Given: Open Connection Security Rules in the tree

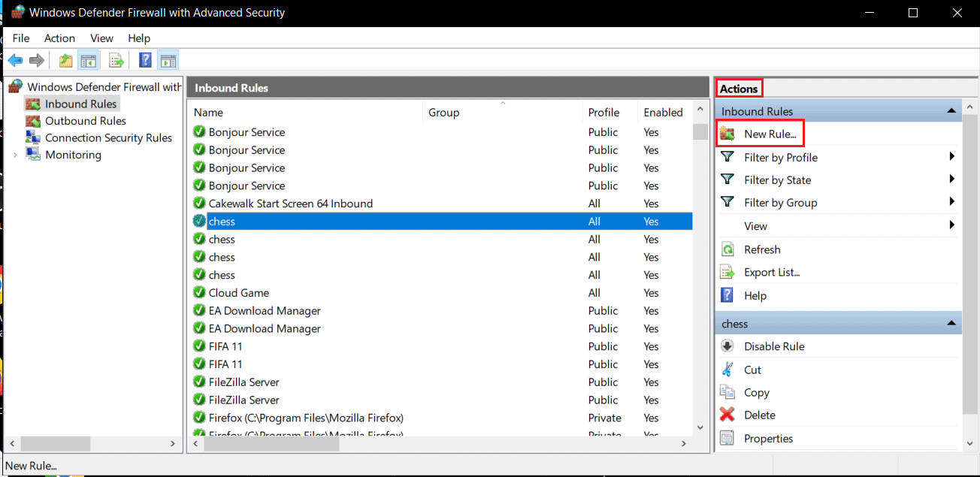Looking at the screenshot, I should point(108,138).
